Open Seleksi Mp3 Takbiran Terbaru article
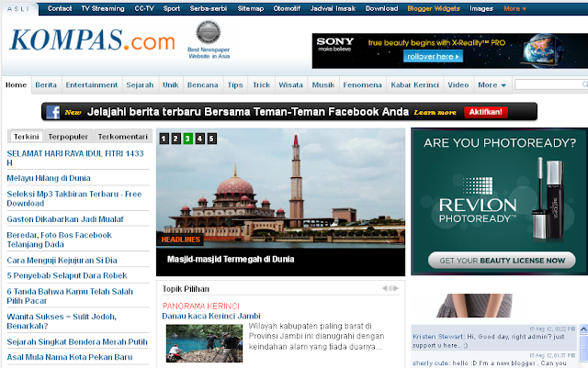The image size is (588, 368). point(74,198)
